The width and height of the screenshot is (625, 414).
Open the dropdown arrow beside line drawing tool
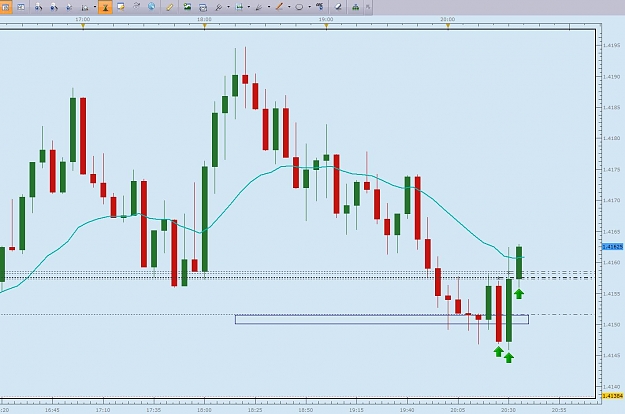(289, 7)
